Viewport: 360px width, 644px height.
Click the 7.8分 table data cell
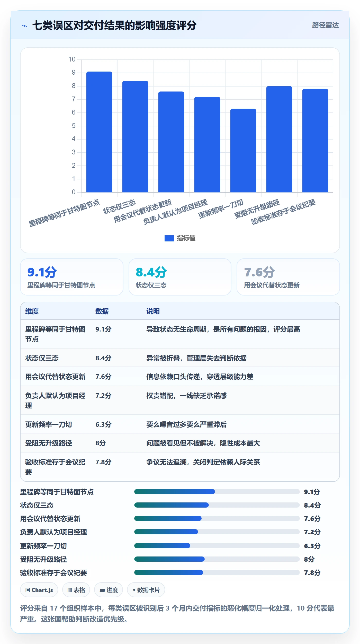tap(103, 462)
